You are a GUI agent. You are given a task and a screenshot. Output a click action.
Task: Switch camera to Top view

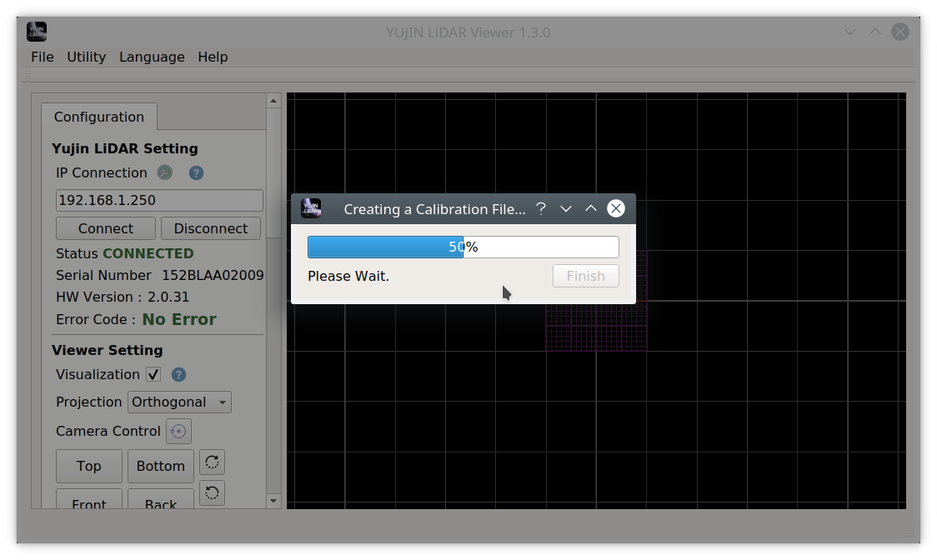pyautogui.click(x=89, y=466)
